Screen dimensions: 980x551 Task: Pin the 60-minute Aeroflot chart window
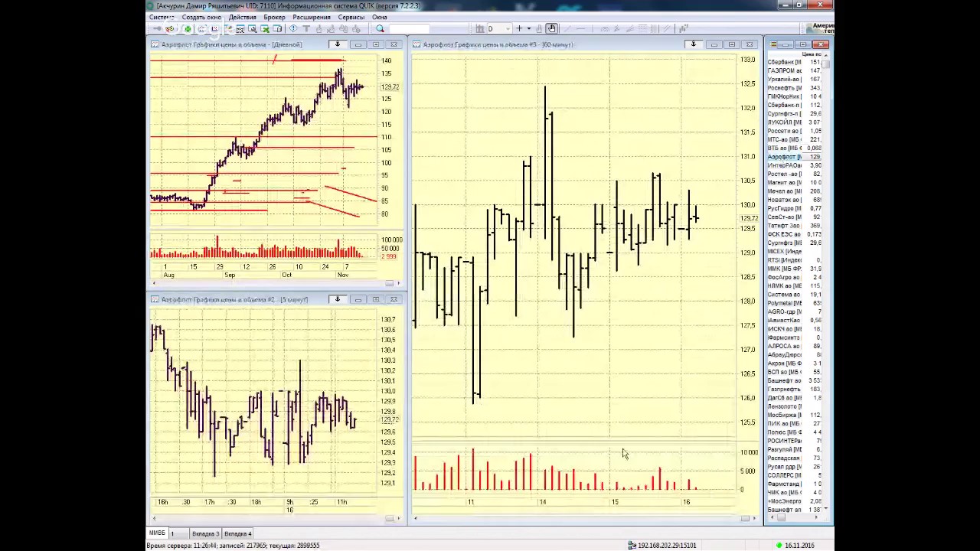pyautogui.click(x=694, y=44)
